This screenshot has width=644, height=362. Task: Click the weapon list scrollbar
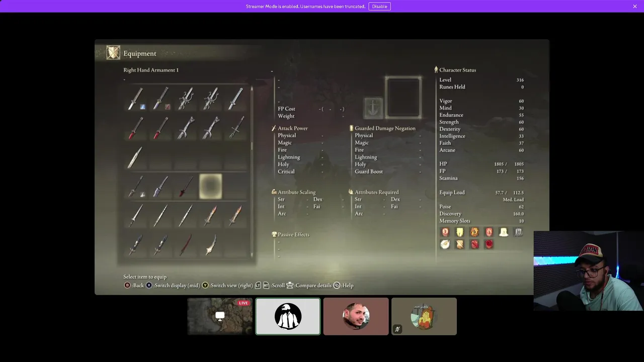(252, 171)
